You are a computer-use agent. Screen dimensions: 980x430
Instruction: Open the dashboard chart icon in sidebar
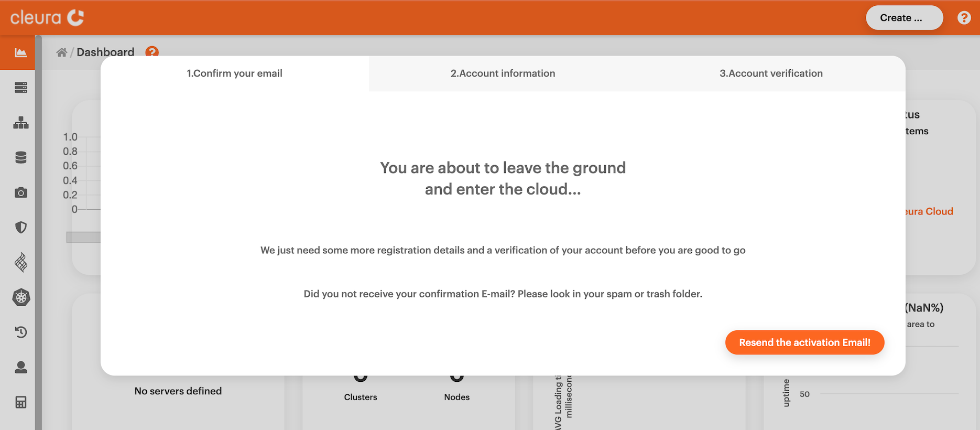[x=20, y=52]
